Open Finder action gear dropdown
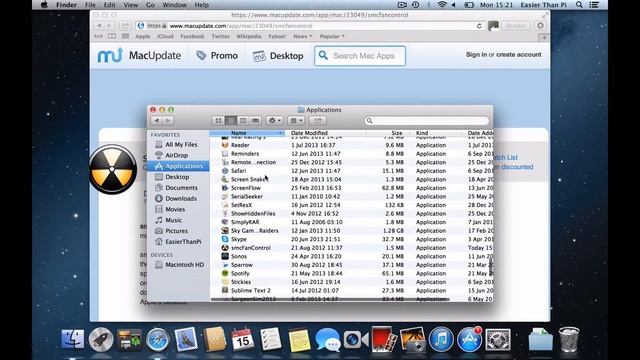The image size is (640, 360). (x=274, y=120)
